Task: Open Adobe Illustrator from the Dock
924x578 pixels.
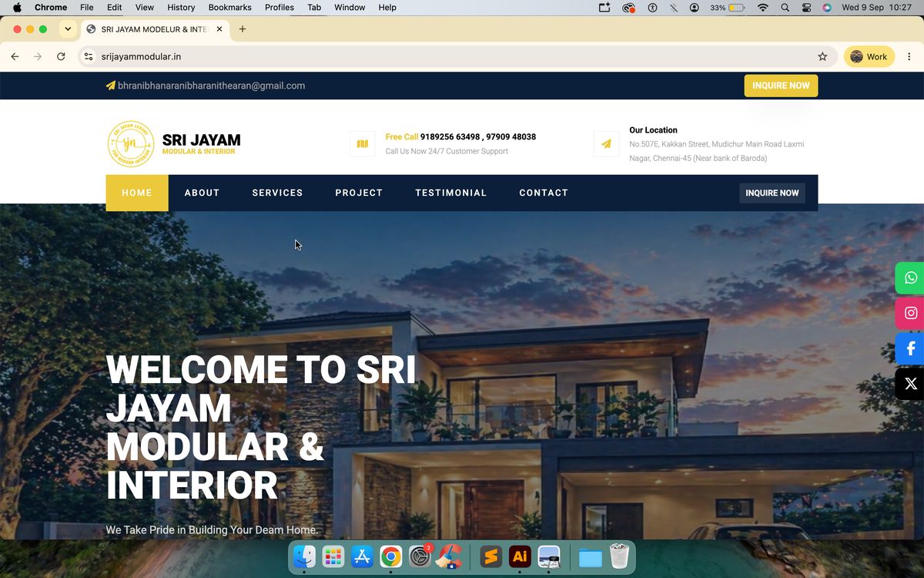Action: [x=520, y=556]
